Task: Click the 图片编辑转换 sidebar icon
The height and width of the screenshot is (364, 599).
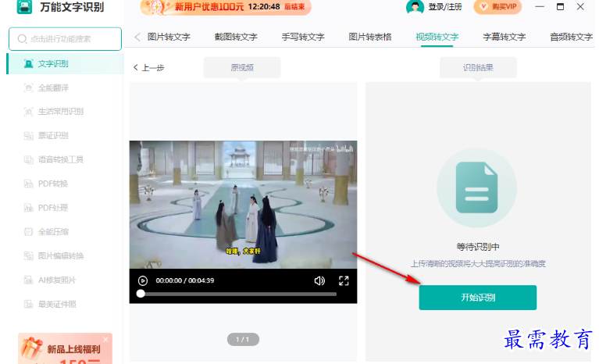Action: pos(29,256)
